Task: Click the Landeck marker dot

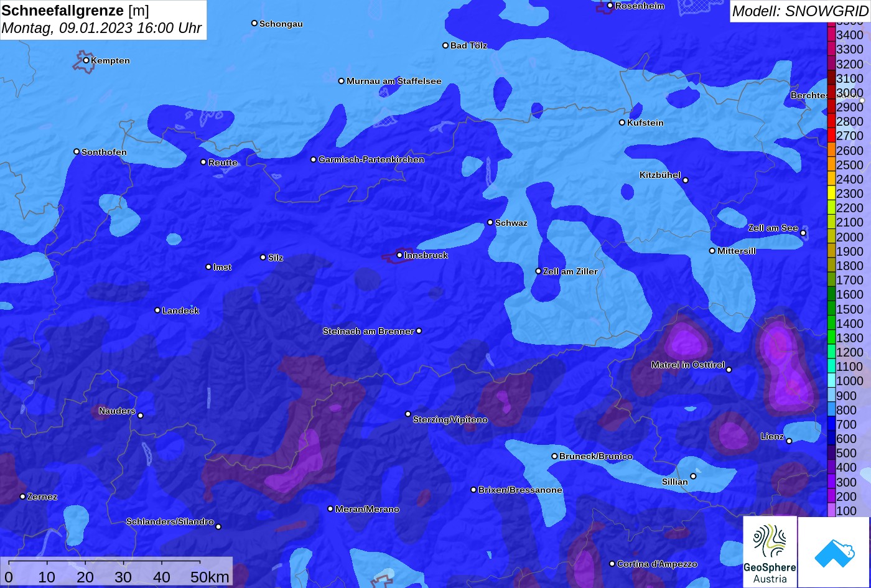Action: (x=157, y=310)
